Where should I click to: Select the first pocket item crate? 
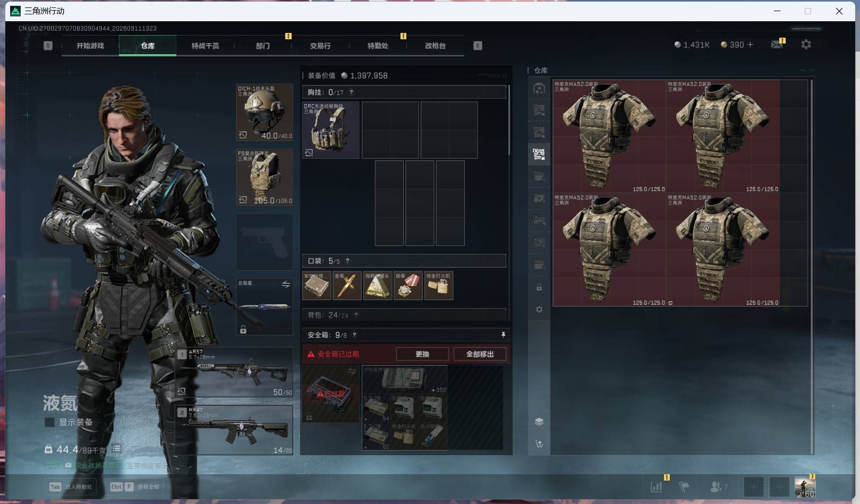pyautogui.click(x=317, y=286)
